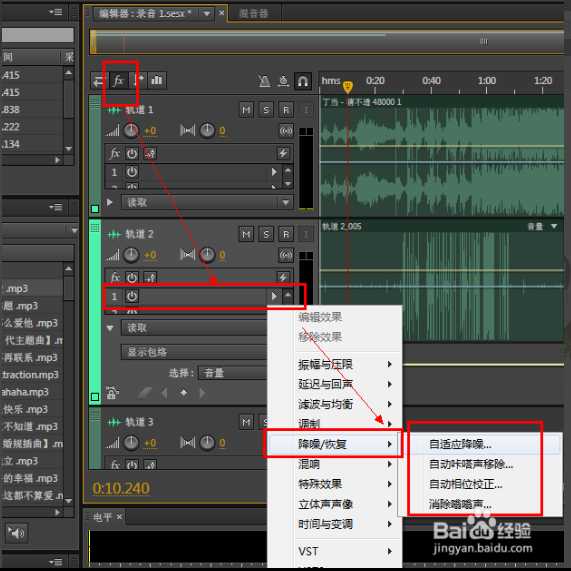Switch to the 混音器 tab
This screenshot has height=571, width=571.
pos(254,14)
